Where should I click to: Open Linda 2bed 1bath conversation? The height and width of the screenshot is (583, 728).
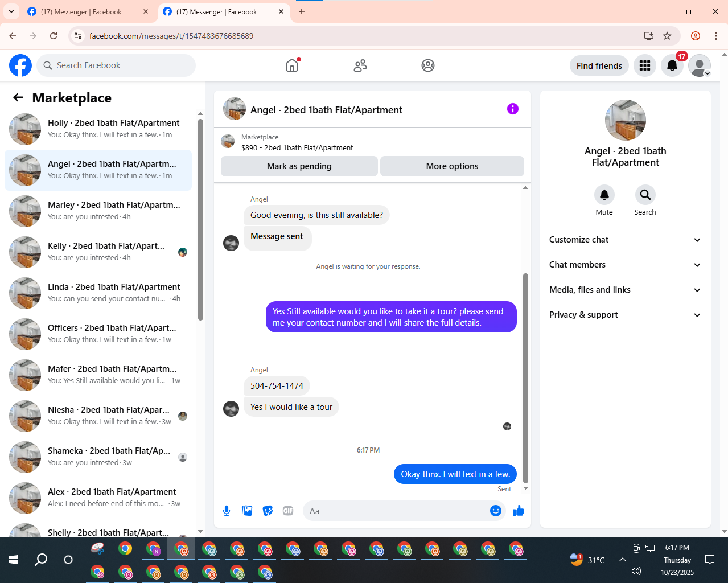(98, 293)
